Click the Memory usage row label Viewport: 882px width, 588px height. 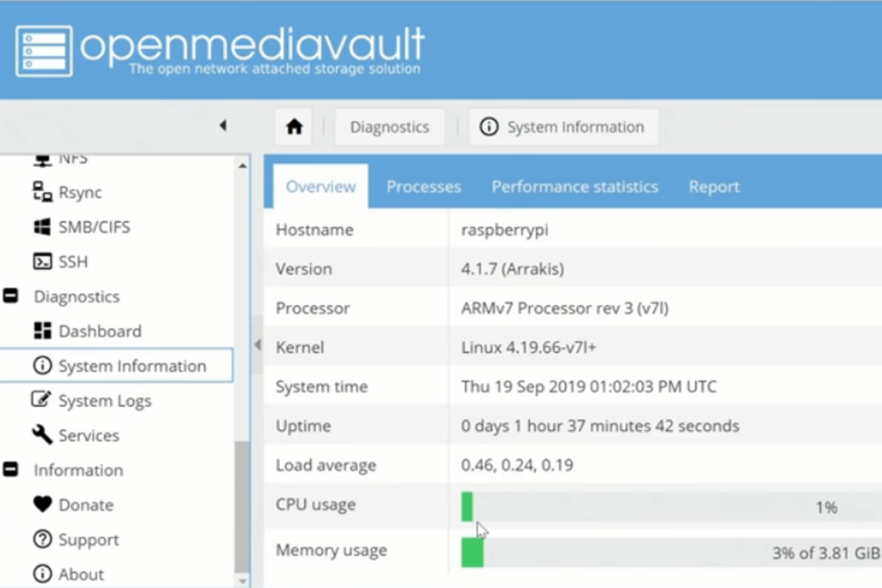tap(332, 550)
